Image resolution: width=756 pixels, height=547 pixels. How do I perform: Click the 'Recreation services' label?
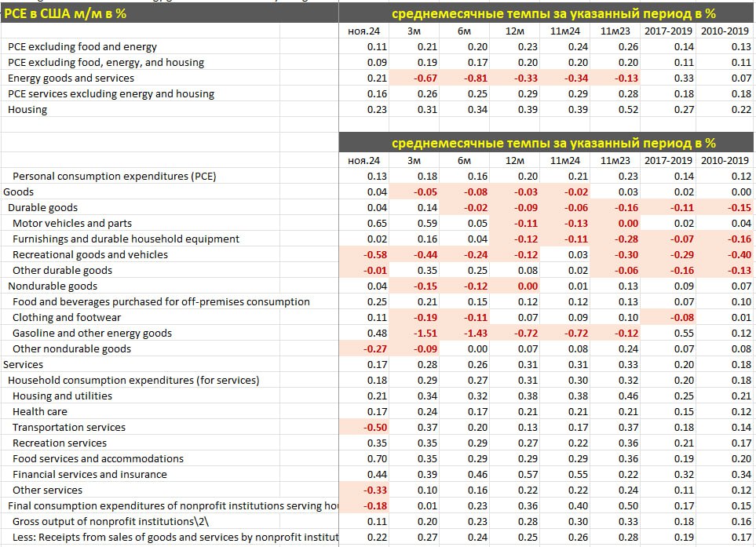[x=60, y=443]
